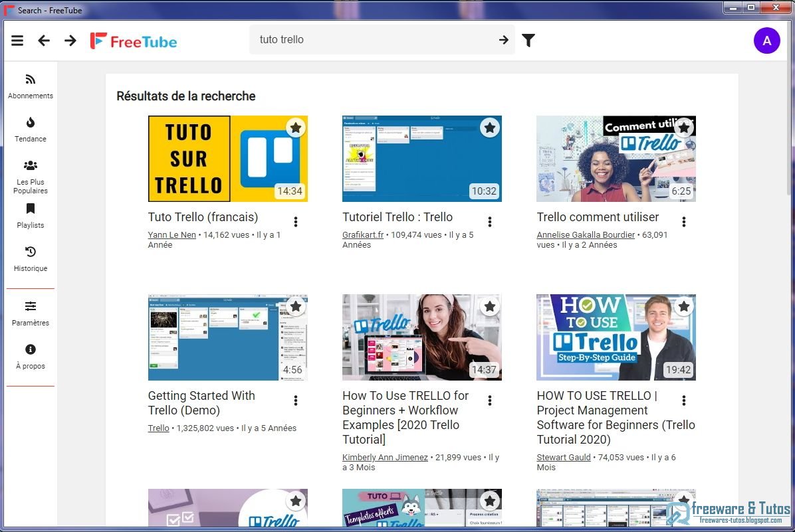Screen dimensions: 795x532
Task: Open the Historique watch history
Action: click(x=30, y=259)
